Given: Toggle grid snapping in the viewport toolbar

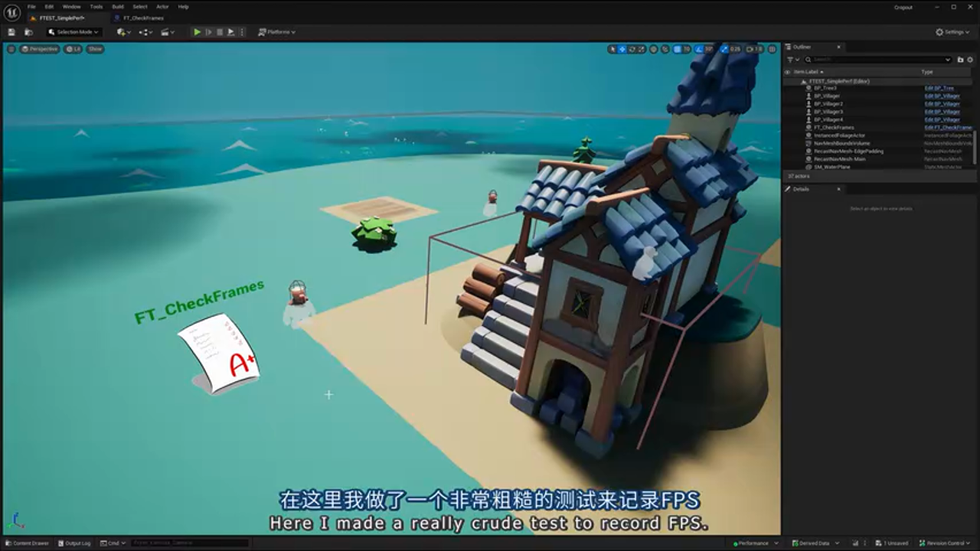Looking at the screenshot, I should 678,48.
